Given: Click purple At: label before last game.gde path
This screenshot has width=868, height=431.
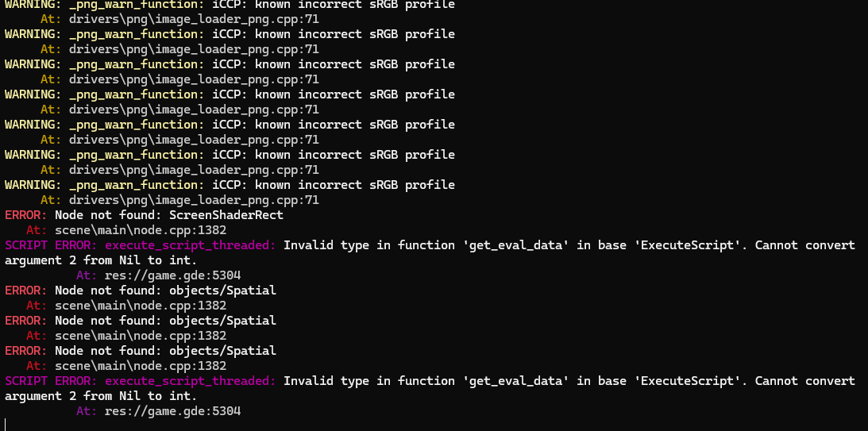Looking at the screenshot, I should (87, 411).
